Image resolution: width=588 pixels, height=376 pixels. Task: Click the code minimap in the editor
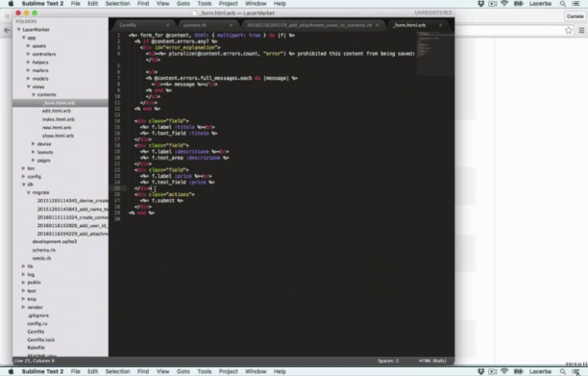point(434,53)
